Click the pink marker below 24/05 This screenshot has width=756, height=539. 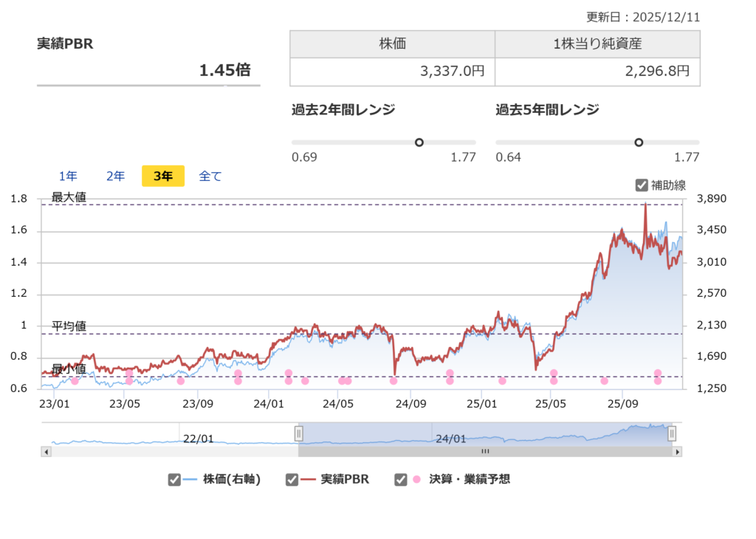coord(344,382)
